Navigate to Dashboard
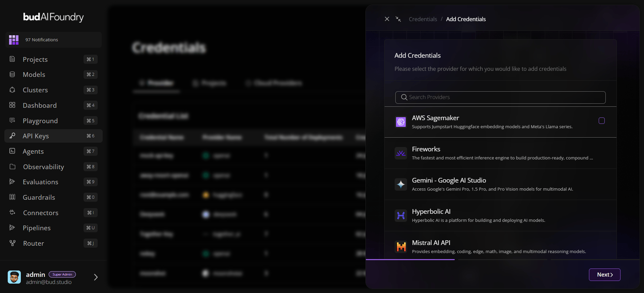 tap(54, 105)
